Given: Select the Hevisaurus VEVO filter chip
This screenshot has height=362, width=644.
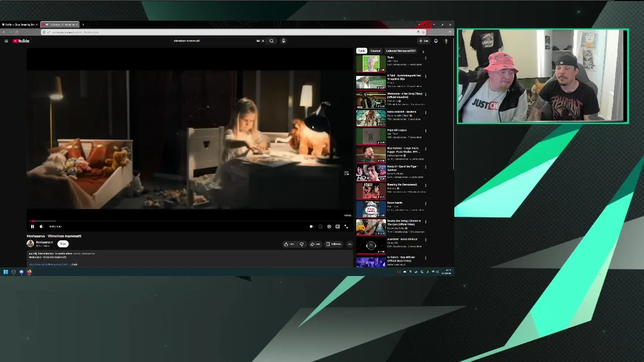Looking at the screenshot, I should click(401, 51).
